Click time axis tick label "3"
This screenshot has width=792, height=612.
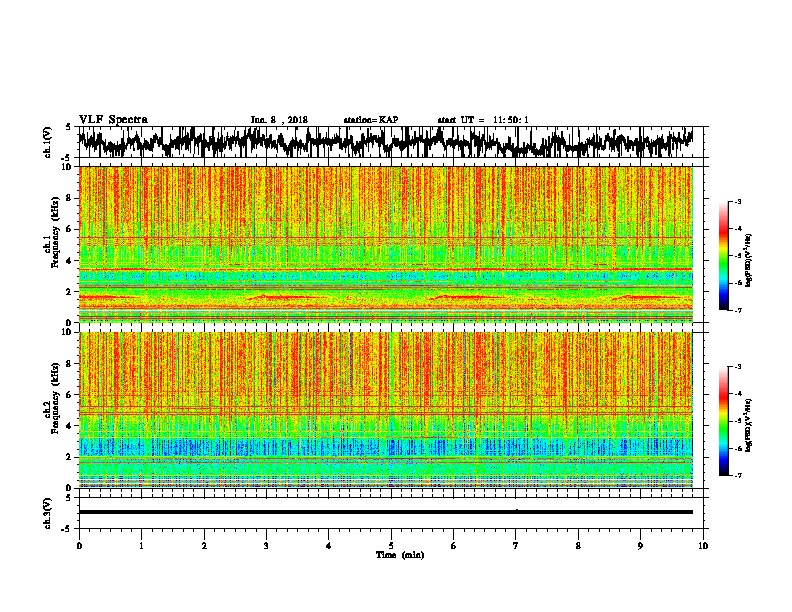click(x=266, y=546)
